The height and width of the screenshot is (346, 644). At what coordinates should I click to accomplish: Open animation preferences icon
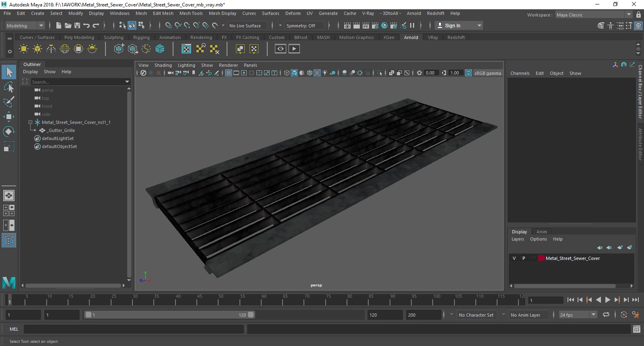click(636, 315)
